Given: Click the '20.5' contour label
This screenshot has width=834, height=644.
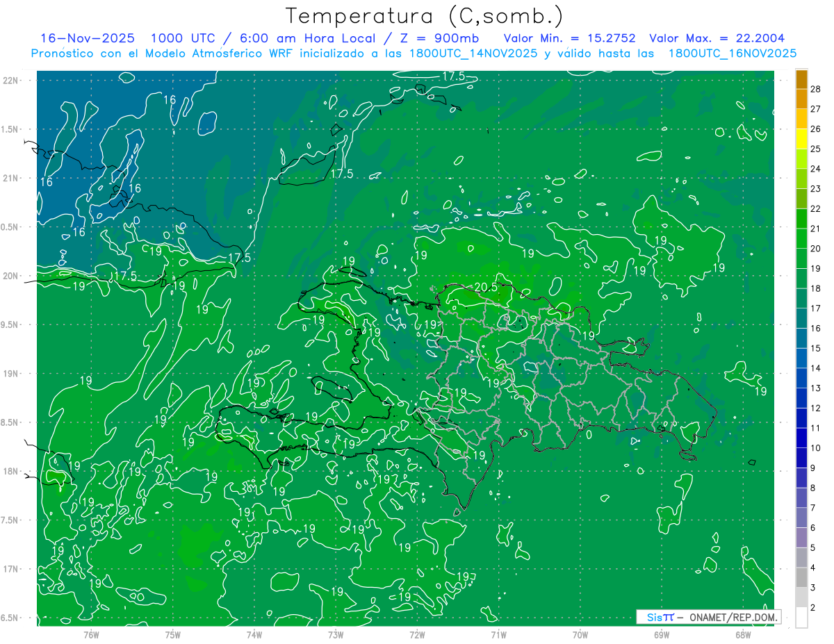Looking at the screenshot, I should point(486,287).
